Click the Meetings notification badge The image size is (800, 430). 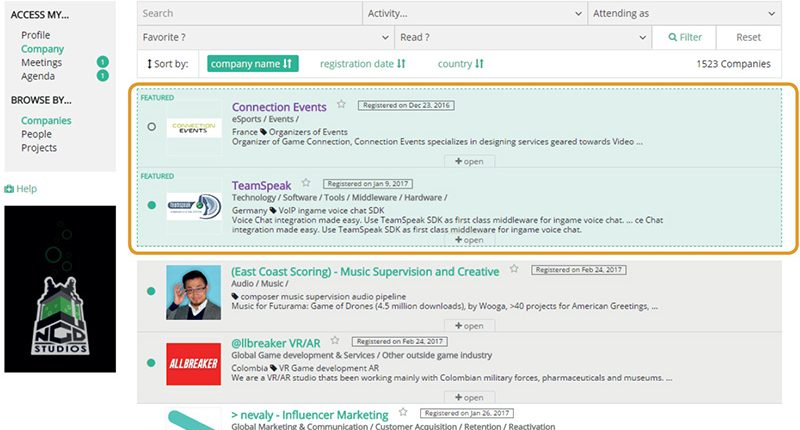click(x=103, y=62)
